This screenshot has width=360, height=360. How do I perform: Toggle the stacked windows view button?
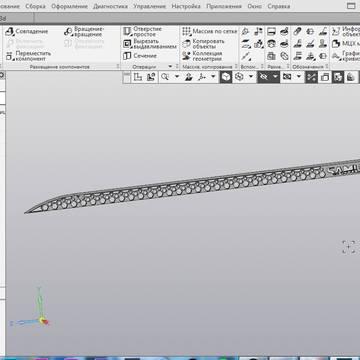325,77
